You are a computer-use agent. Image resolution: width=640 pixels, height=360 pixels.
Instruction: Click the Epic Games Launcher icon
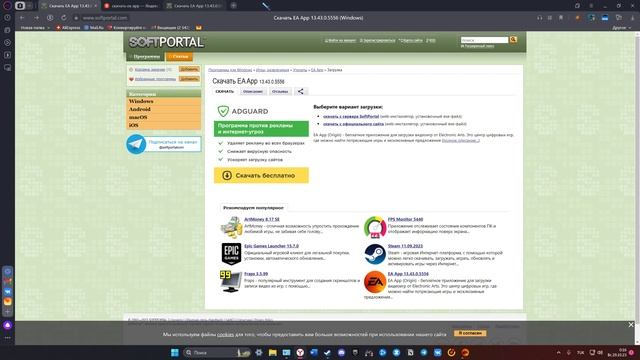point(231,254)
